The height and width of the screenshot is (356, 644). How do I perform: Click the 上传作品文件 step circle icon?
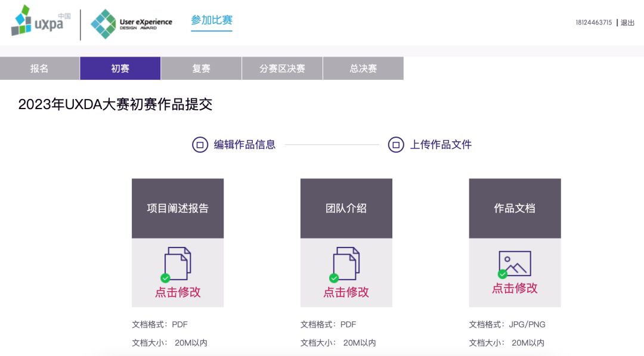395,144
